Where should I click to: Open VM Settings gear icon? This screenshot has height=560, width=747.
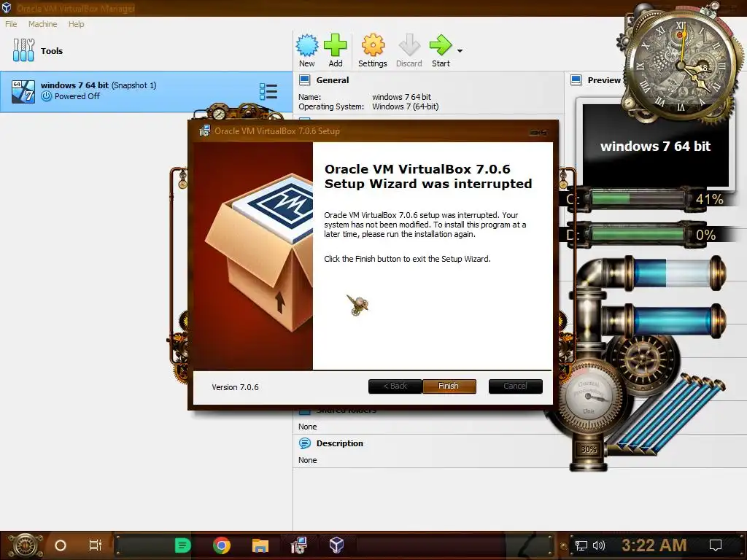pos(373,45)
